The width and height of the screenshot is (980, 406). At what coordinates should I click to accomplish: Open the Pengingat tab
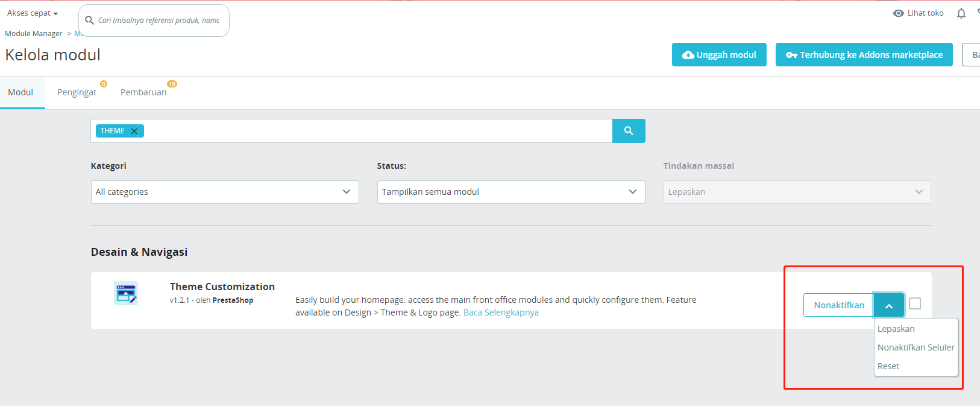pos(77,92)
